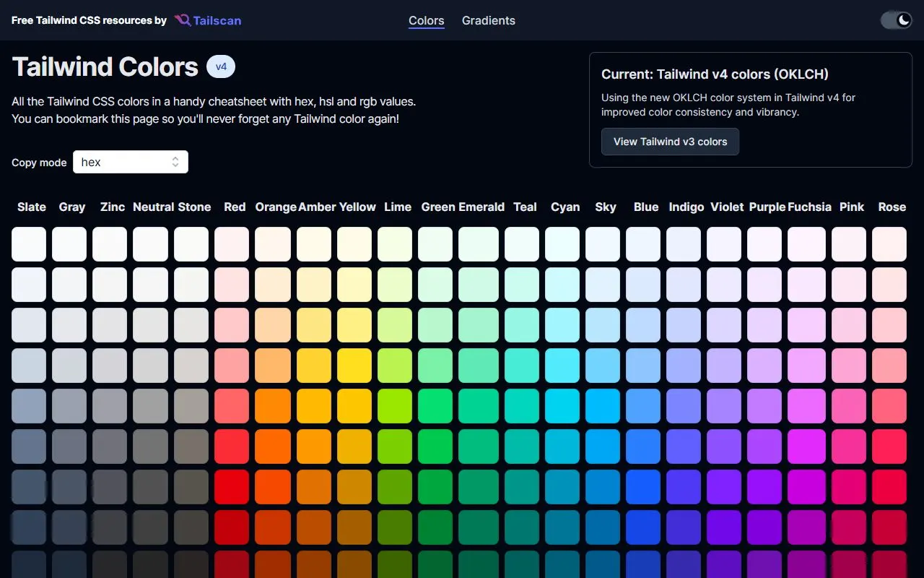Select the third swatch in Red column
Screen dimensions: 924x578
(232, 325)
